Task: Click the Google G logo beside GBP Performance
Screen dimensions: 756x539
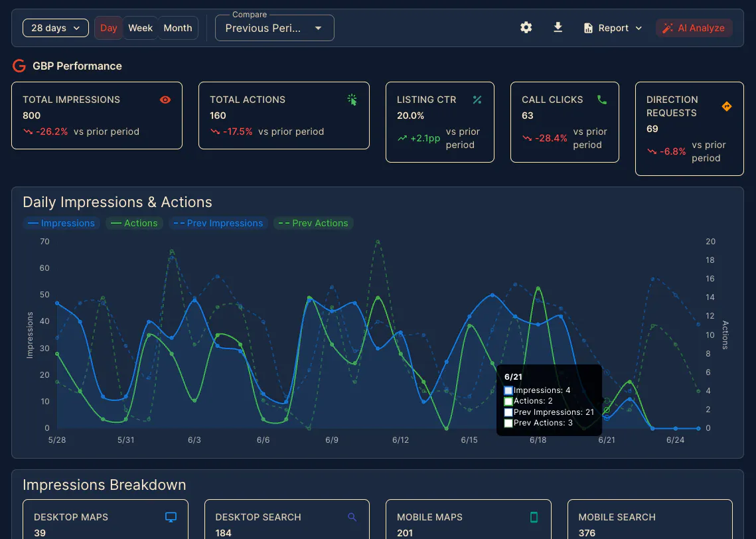Action: point(19,66)
